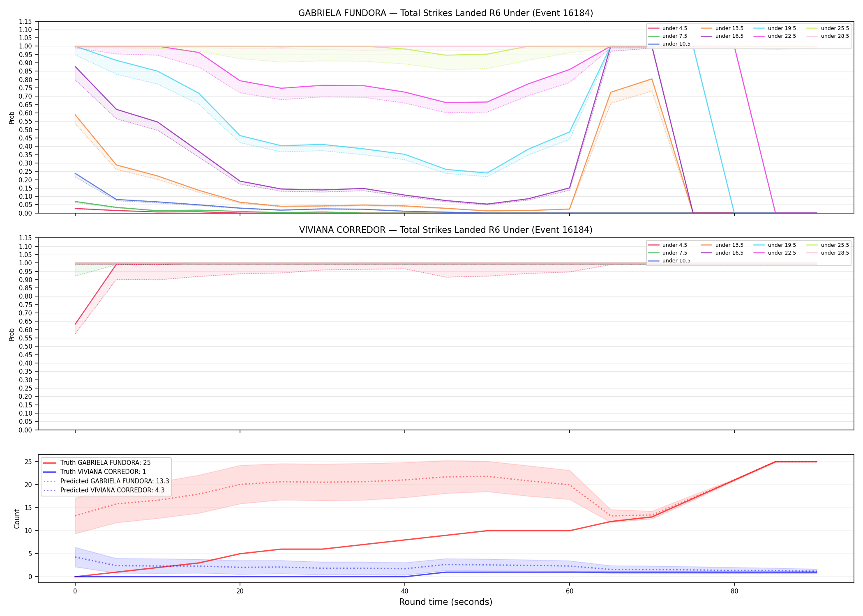Click the 0.50 tick on the Corredor chart
The width and height of the screenshot is (863, 616).
coord(25,347)
